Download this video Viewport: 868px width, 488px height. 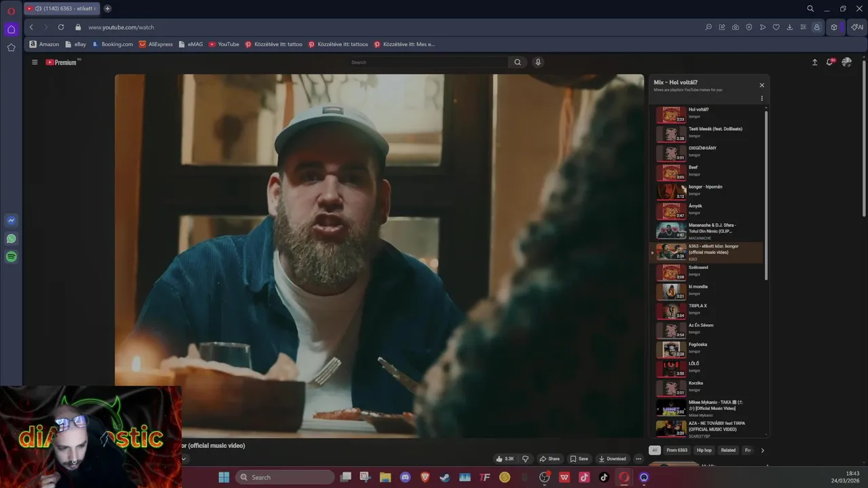[x=612, y=459]
